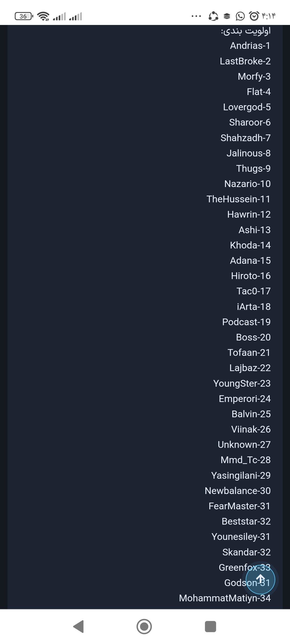Viewport: 290px width, 644px height.
Task: Tap the Android home circle button
Action: [x=144, y=627]
